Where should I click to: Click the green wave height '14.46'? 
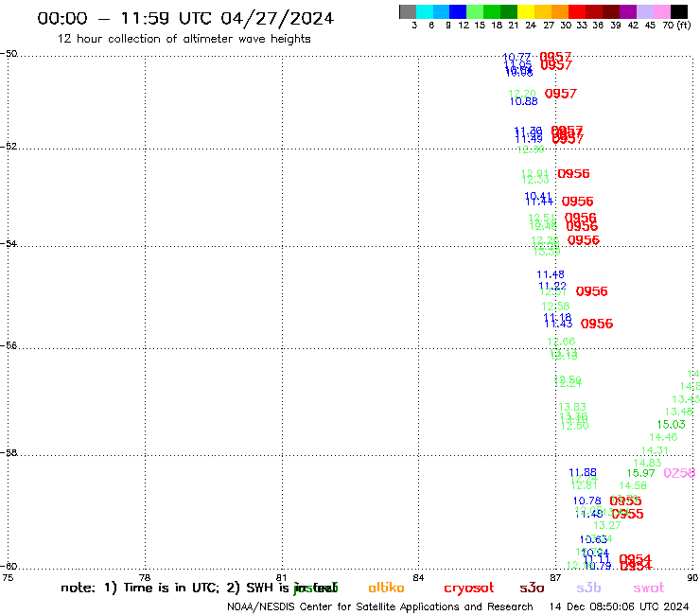(663, 437)
